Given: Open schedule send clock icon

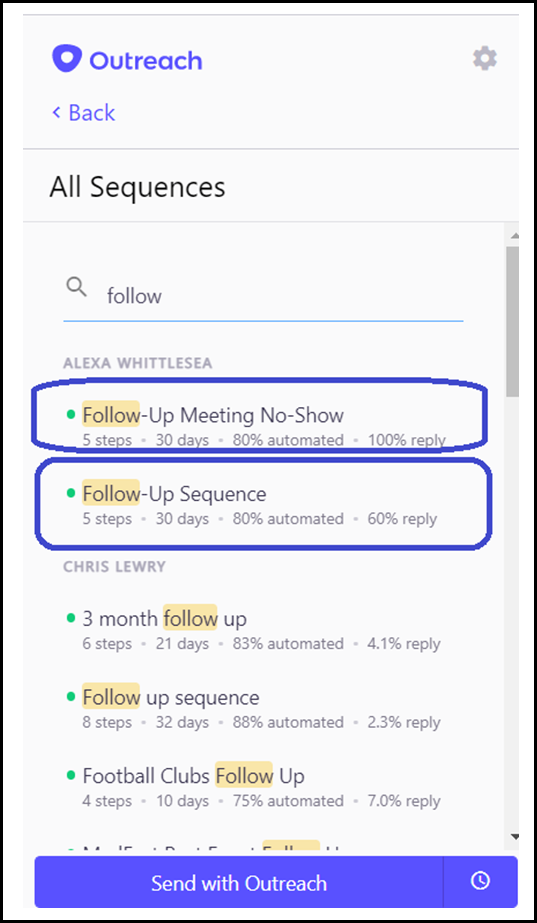Looking at the screenshot, I should (480, 881).
